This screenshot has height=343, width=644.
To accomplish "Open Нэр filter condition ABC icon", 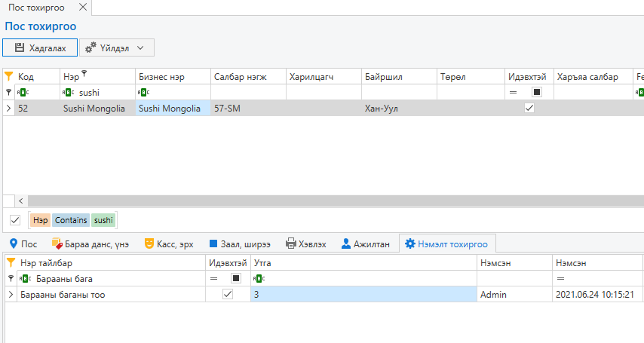I will pos(68,93).
